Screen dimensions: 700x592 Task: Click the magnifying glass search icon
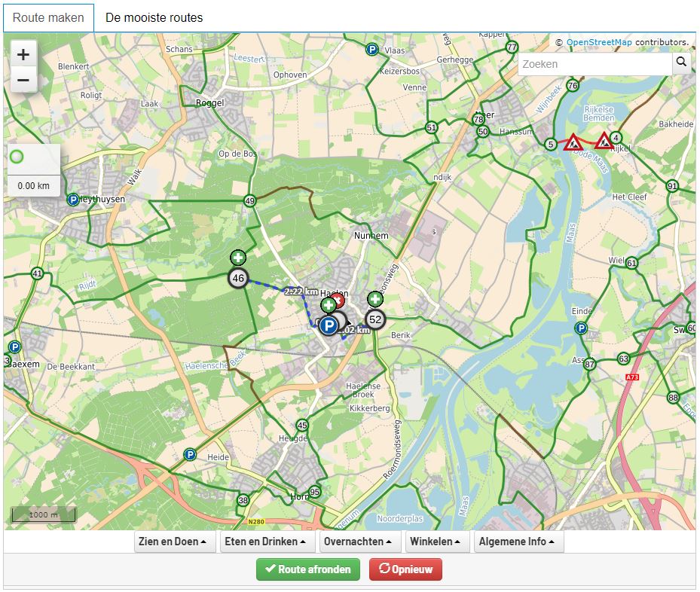680,63
